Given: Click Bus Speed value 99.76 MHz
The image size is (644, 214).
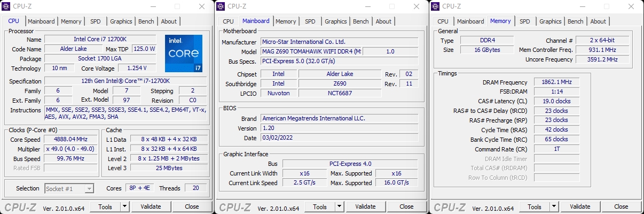Looking at the screenshot, I should tap(71, 158).
